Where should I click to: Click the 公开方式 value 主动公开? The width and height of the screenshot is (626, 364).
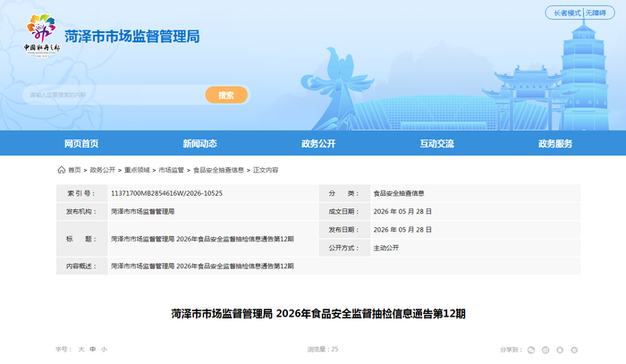386,248
